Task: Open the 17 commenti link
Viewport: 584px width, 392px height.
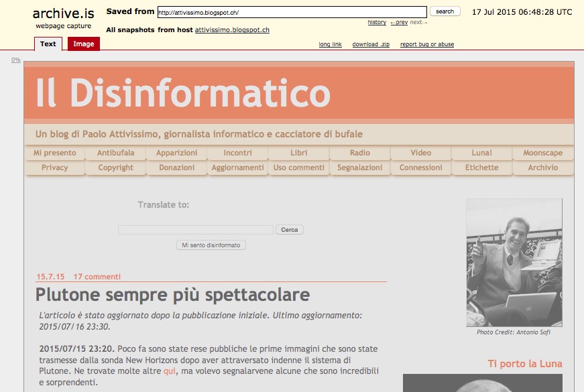Action: [97, 277]
